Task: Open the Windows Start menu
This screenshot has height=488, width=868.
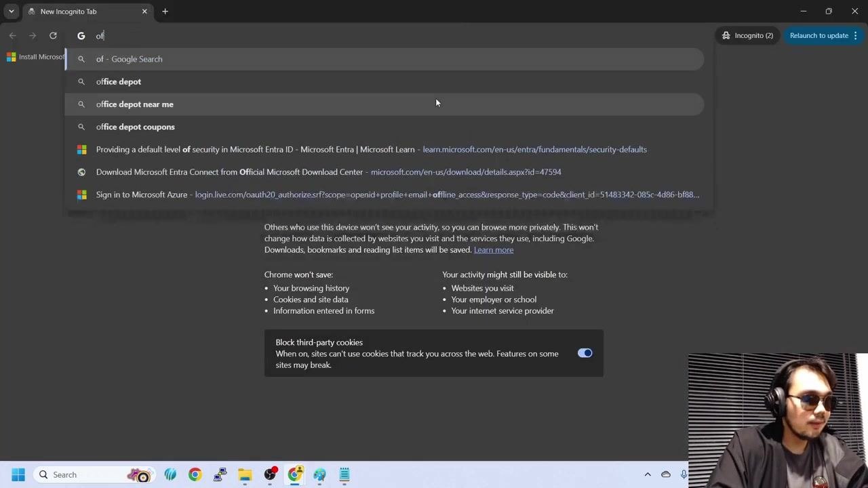Action: (18, 474)
